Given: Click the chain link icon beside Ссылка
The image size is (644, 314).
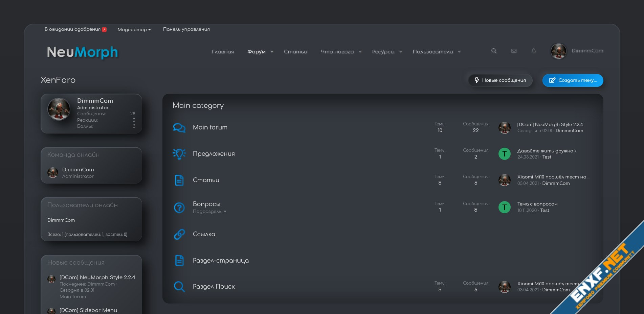Looking at the screenshot, I should coord(179,234).
